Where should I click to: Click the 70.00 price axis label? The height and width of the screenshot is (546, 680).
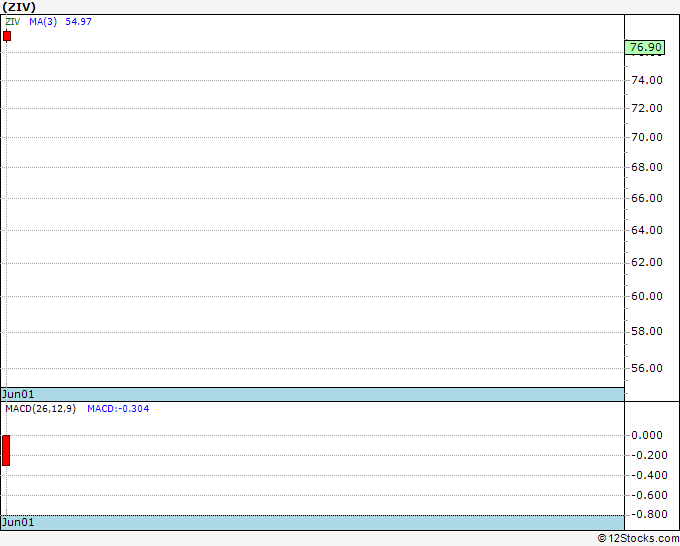[647, 137]
